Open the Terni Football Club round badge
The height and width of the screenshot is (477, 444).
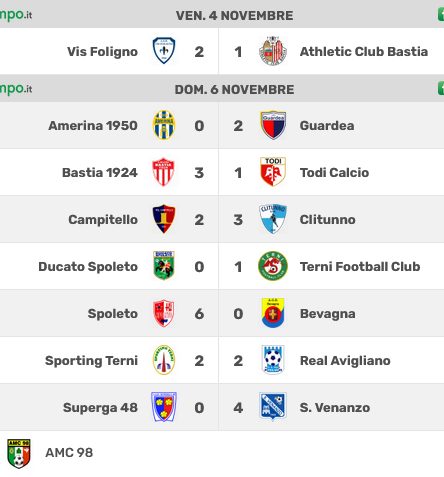(273, 266)
